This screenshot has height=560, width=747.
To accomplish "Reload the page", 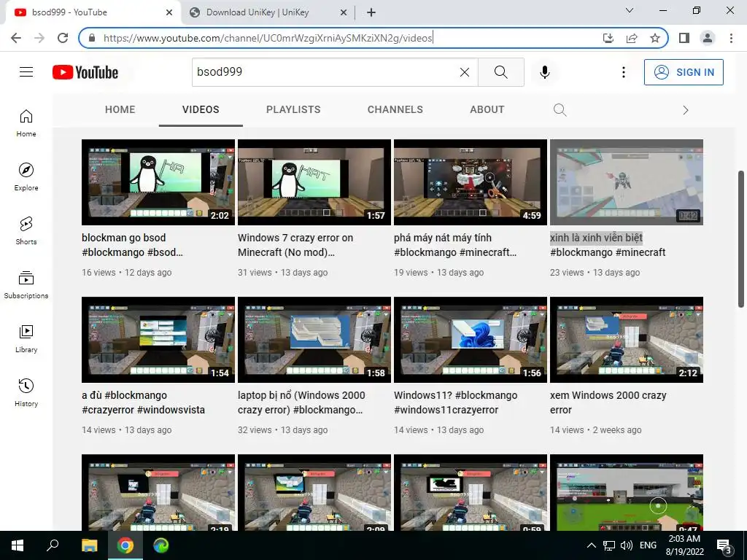I will (63, 38).
